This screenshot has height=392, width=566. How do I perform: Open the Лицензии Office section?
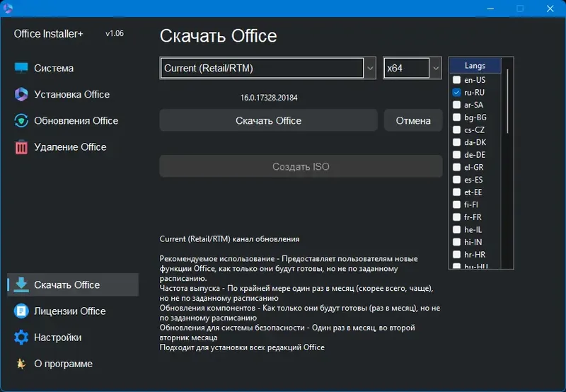[69, 311]
